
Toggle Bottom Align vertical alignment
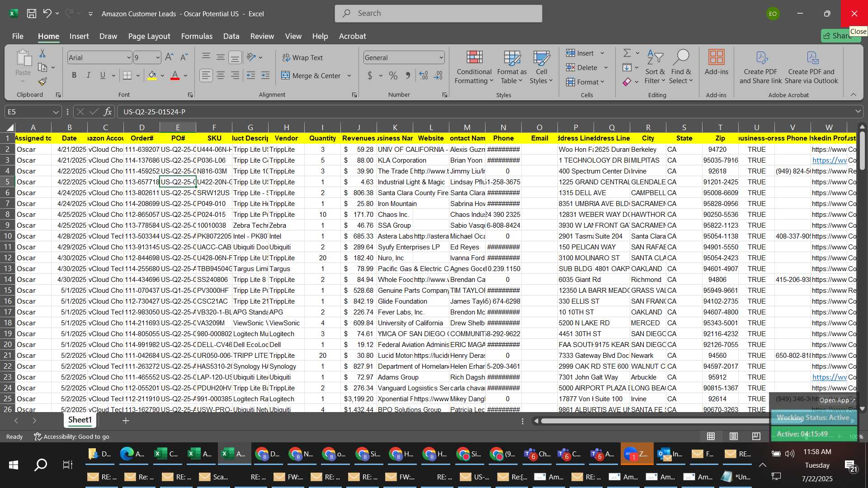click(235, 57)
